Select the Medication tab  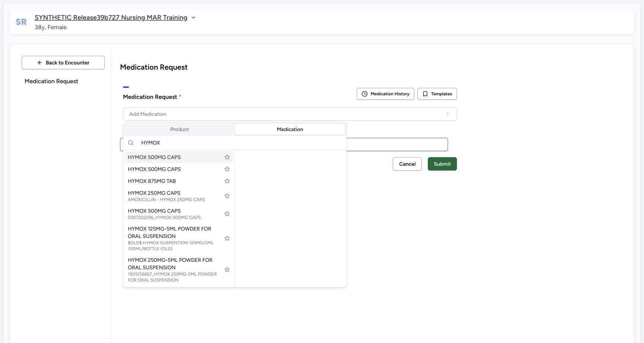290,129
